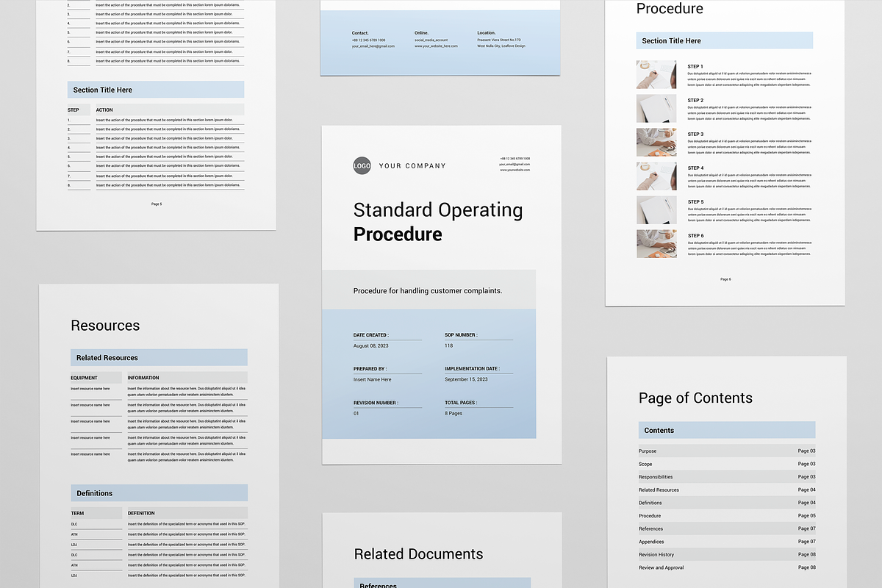The height and width of the screenshot is (588, 882).
Task: Select the STEP 3 photo thumbnail
Action: 656,142
